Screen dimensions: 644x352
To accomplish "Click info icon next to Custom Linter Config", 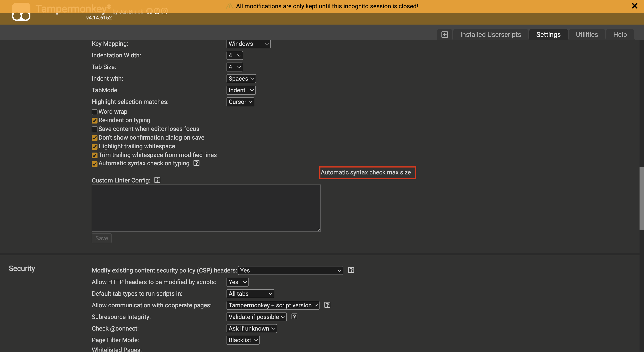I will click(157, 180).
